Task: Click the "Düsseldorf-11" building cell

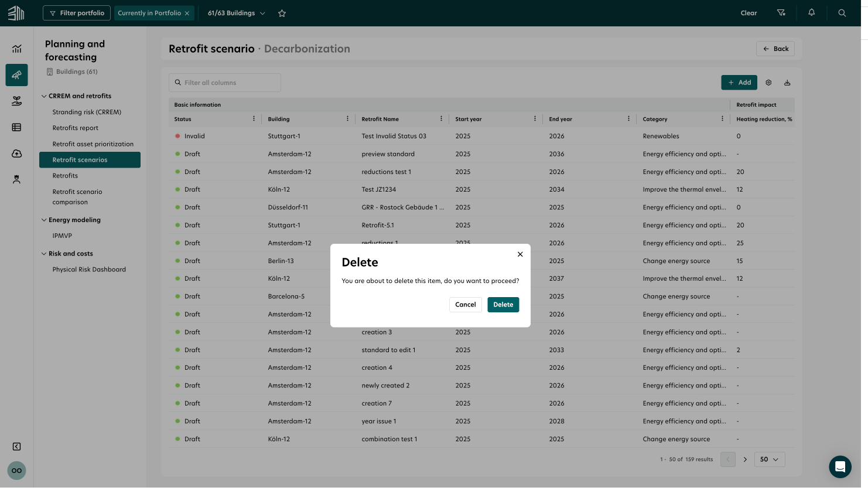Action: point(288,207)
